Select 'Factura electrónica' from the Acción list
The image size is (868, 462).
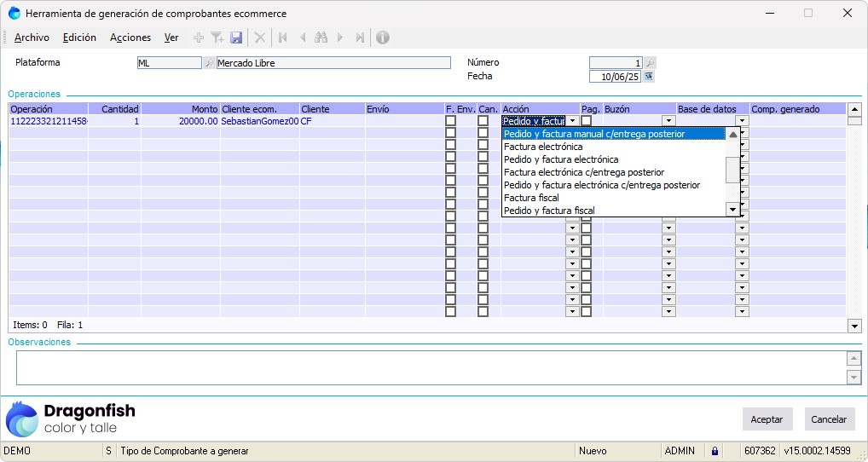pos(543,147)
